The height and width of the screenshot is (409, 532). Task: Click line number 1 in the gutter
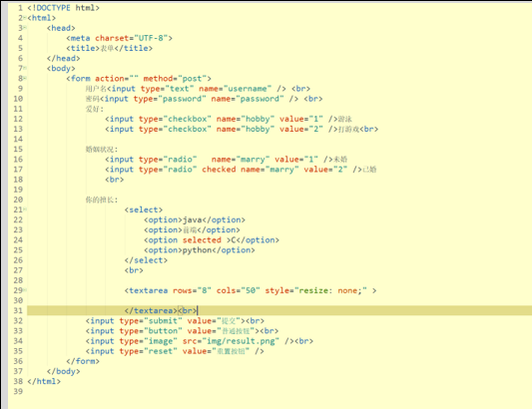click(20, 8)
